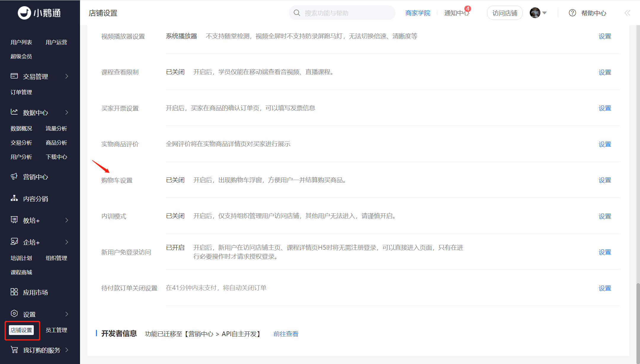Image resolution: width=640 pixels, height=364 pixels.
Task: Open the 商家学院 link
Action: 418,13
